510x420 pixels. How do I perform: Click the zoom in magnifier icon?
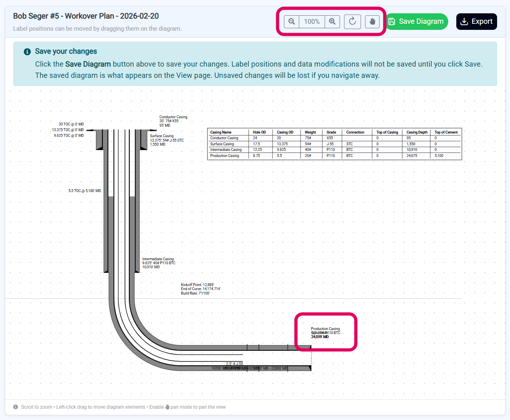coord(332,21)
